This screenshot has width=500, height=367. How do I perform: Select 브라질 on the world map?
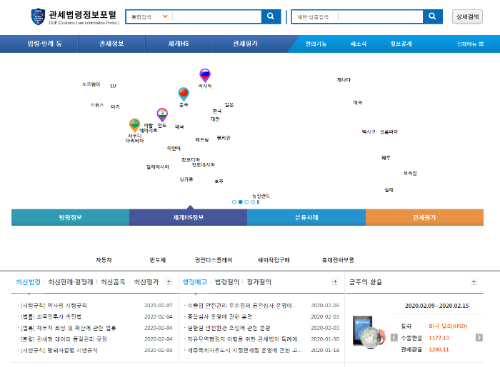(x=410, y=173)
